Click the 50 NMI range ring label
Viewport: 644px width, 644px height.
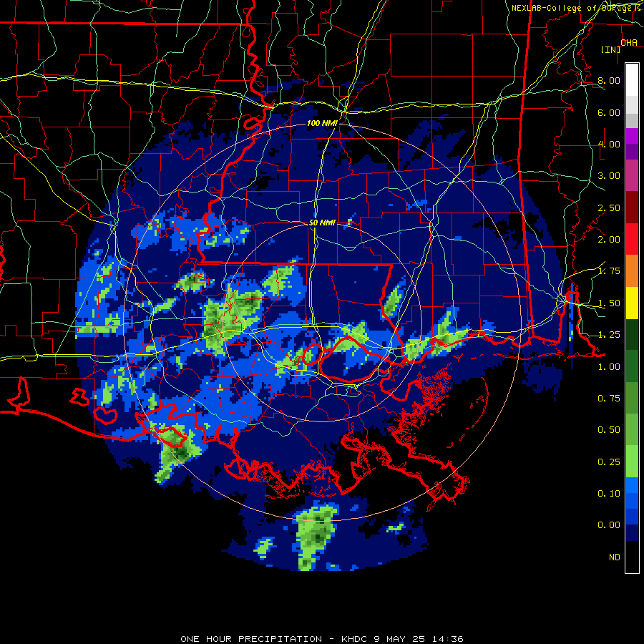coord(322,223)
